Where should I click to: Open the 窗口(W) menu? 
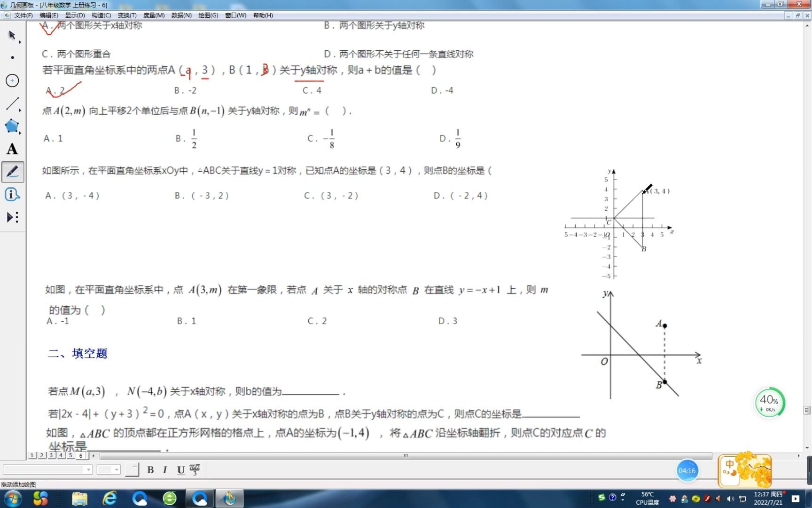[x=235, y=15]
